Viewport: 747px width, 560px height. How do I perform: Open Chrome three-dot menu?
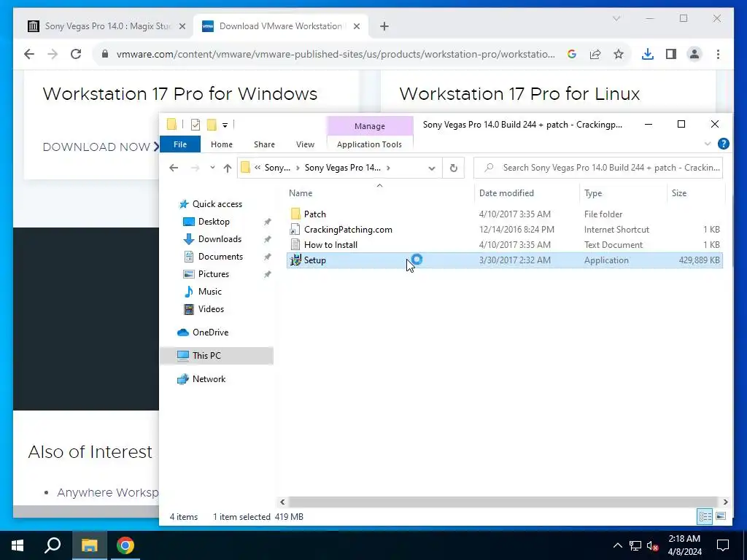(718, 54)
